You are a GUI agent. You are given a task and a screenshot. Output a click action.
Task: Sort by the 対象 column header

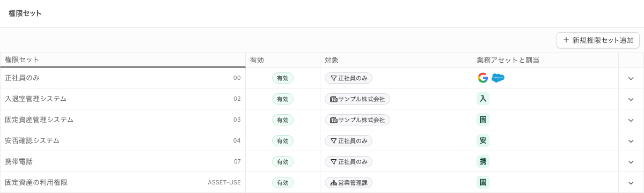click(x=396, y=60)
